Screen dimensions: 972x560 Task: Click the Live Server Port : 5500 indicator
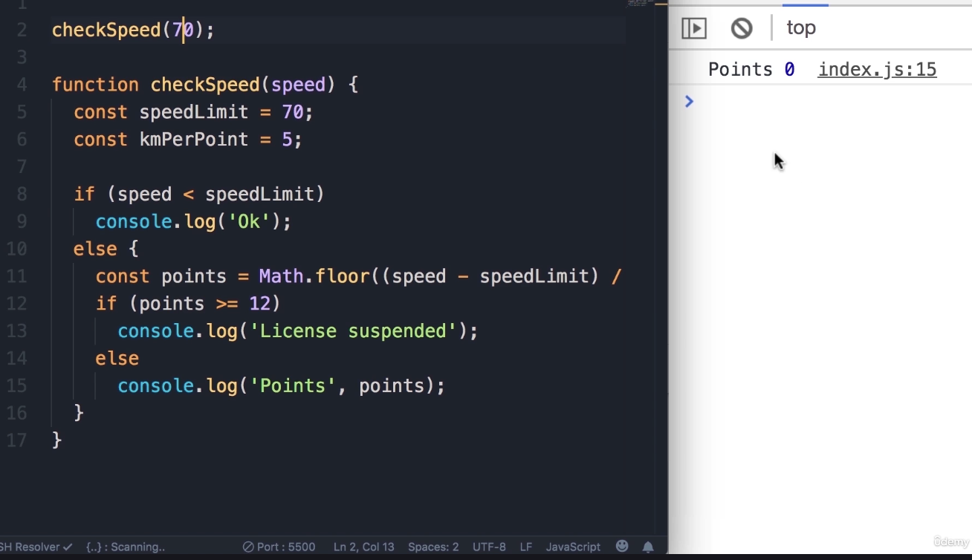[279, 547]
